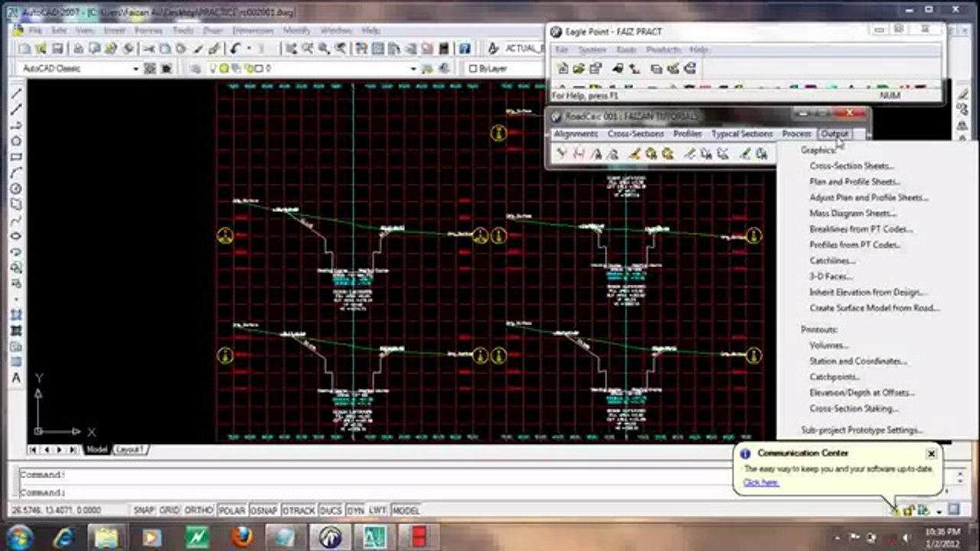Select the Rectangle tool in the Draw toolbar
The width and height of the screenshot is (980, 551).
(x=16, y=157)
